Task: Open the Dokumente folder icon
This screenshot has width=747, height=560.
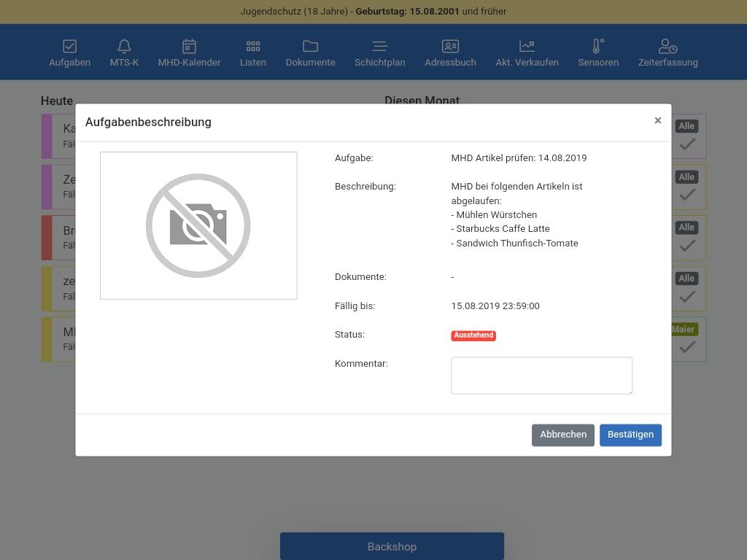Action: (x=310, y=47)
